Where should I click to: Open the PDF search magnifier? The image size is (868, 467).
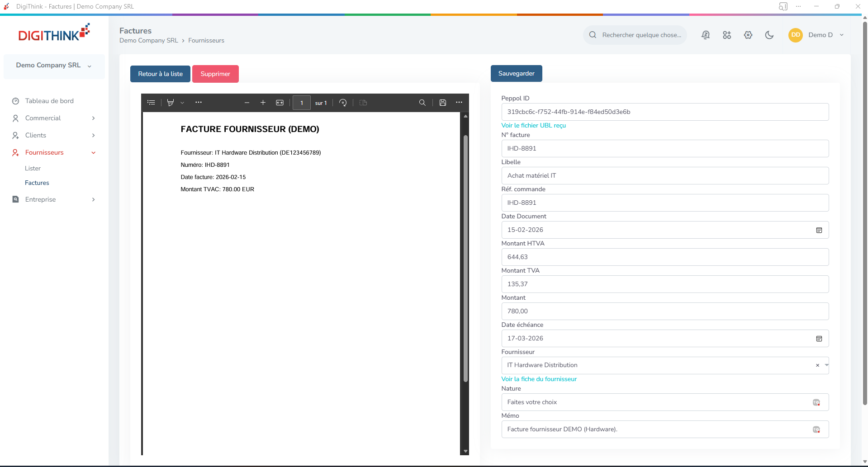click(422, 103)
